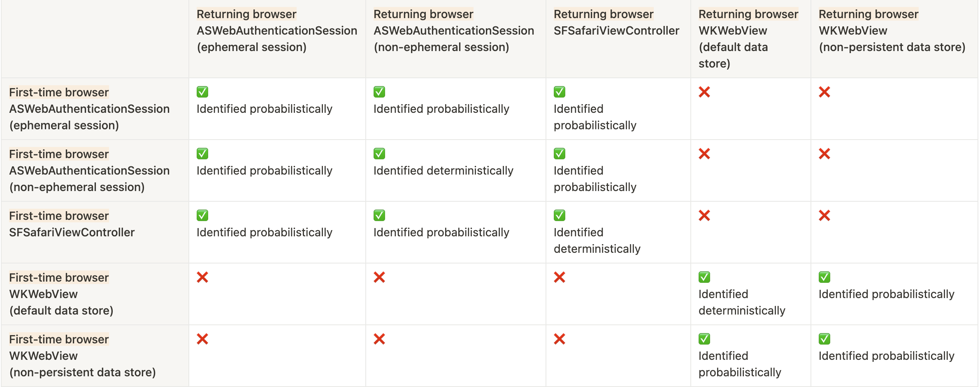The height and width of the screenshot is (387, 980).
Task: Click red X in SFSafariViewController row, non-persistent column
Action: tap(824, 215)
